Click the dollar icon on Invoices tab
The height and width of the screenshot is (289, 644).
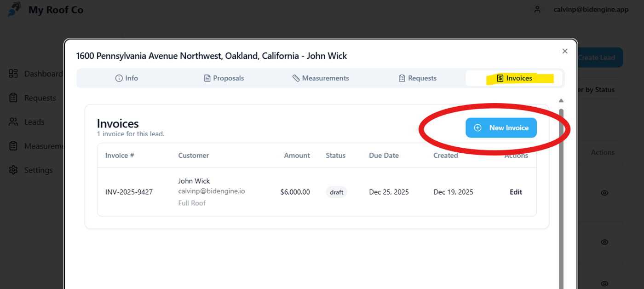coord(500,78)
